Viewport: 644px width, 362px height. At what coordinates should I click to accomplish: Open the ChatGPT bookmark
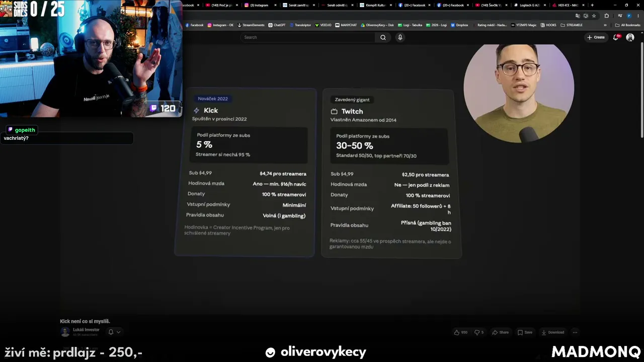point(277,25)
